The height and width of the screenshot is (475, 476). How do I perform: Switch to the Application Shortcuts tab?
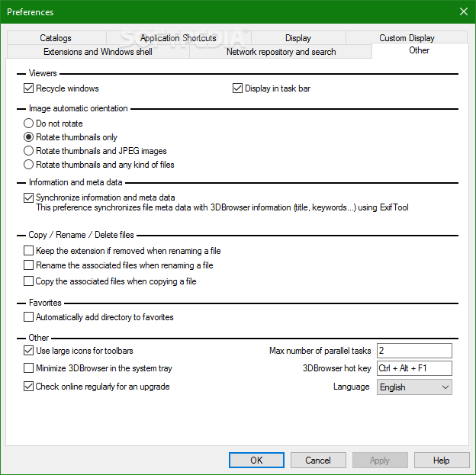coord(178,38)
